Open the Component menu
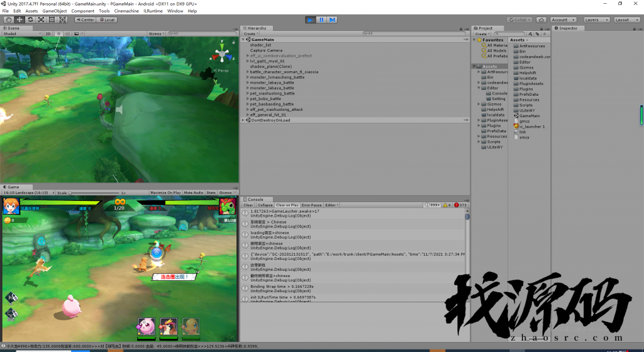The height and width of the screenshot is (352, 644). coord(82,11)
